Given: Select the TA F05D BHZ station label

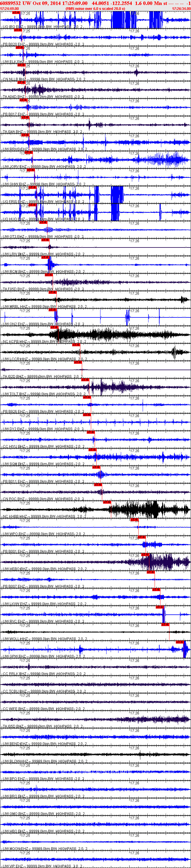Looking at the screenshot, I should pos(43,289).
